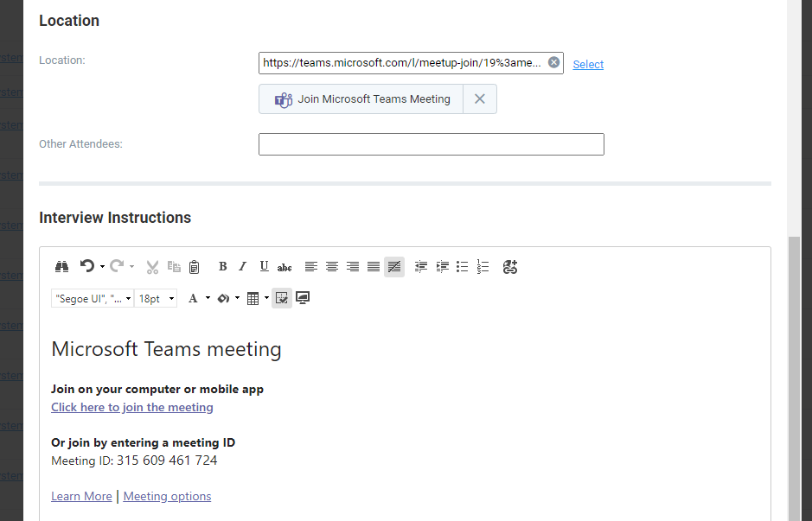Toggle underline formatting
The width and height of the screenshot is (812, 521).
(264, 266)
